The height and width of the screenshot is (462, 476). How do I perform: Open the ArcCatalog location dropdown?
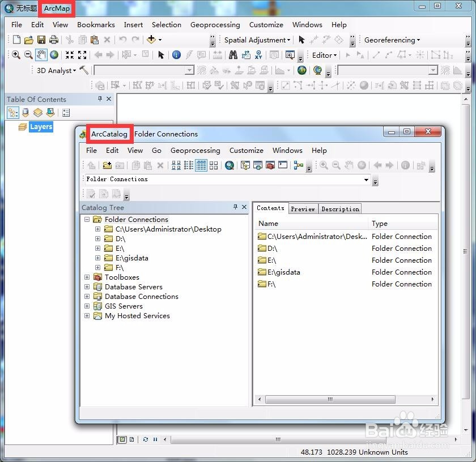click(367, 179)
